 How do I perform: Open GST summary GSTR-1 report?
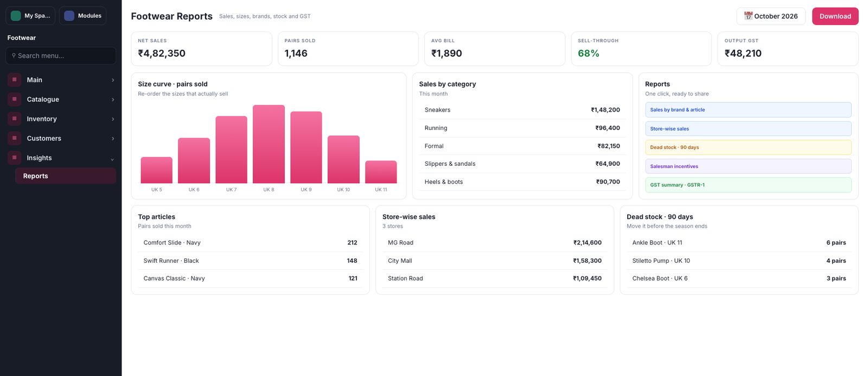pos(748,185)
